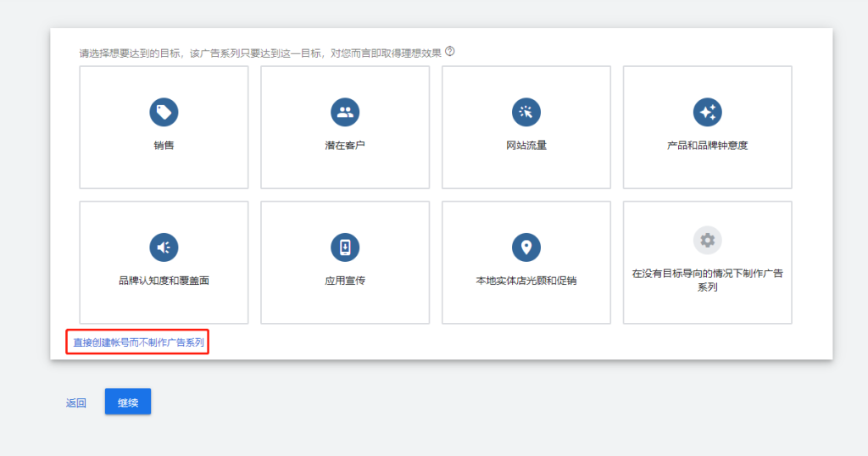Open the help question mark beside the goal prompt
868x456 pixels.
point(450,52)
